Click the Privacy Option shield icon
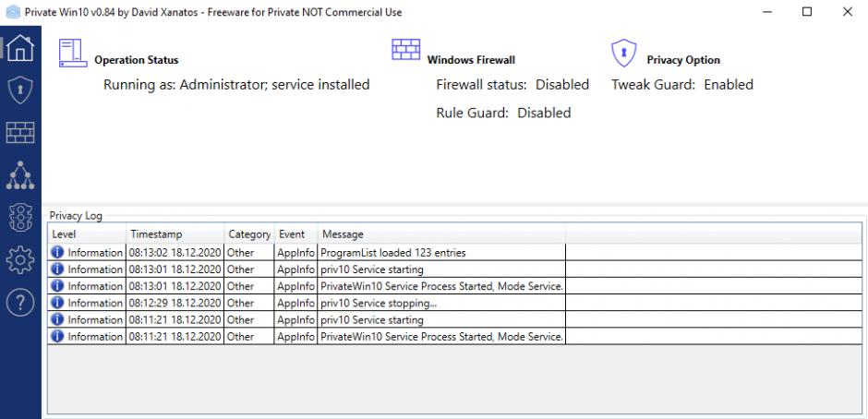The width and height of the screenshot is (868, 419). [624, 54]
